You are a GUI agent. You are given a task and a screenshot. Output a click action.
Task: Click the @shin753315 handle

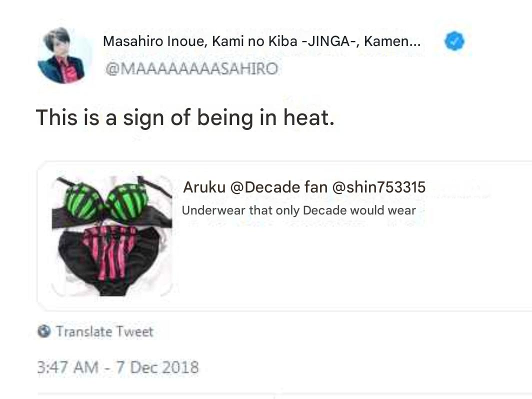(378, 187)
